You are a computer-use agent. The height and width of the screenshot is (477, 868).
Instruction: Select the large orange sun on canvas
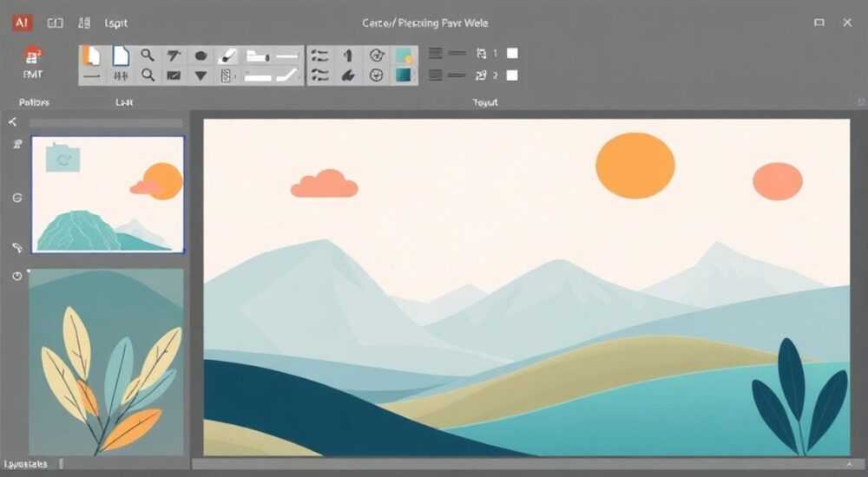[x=635, y=165]
